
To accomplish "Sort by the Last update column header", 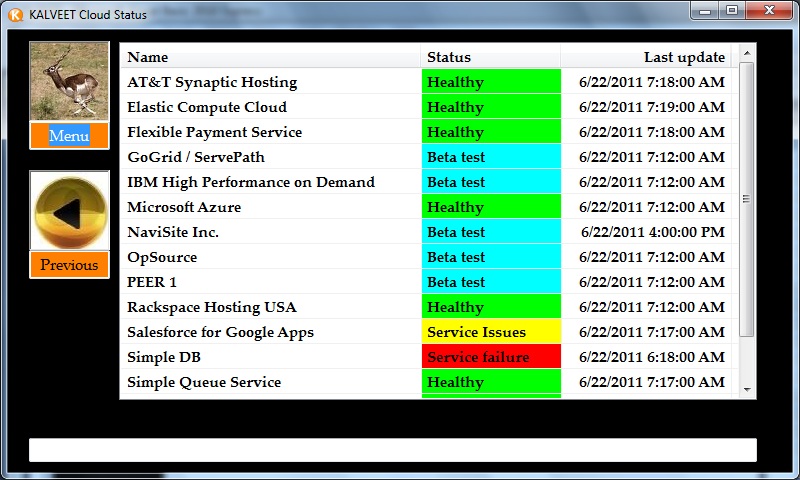I will [646, 57].
